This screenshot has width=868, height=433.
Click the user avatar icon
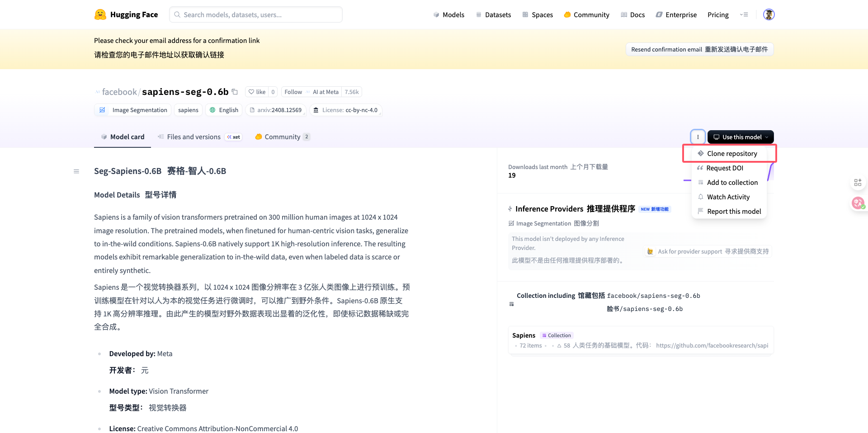769,14
